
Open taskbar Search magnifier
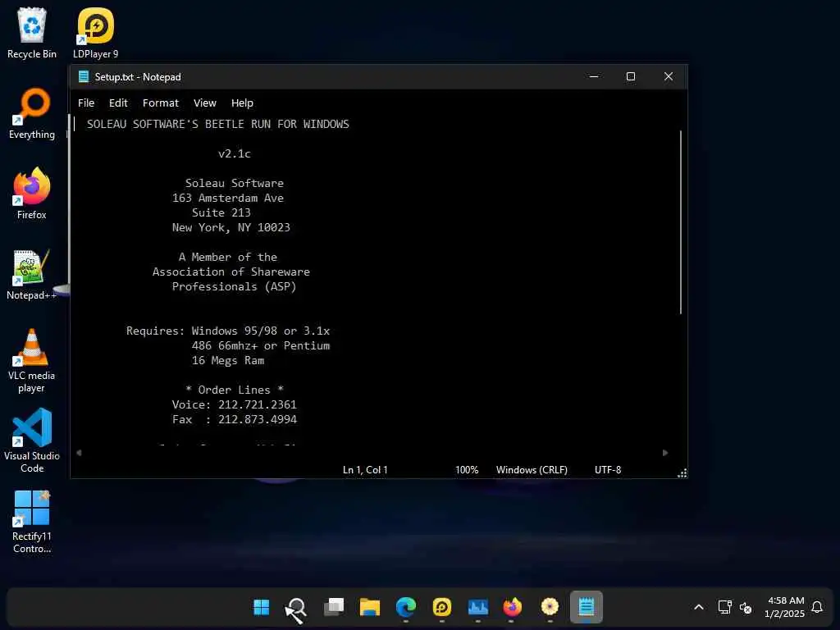[295, 608]
